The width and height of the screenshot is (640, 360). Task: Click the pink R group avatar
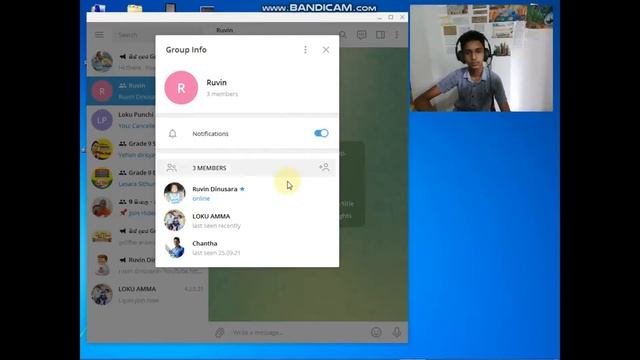point(181,88)
